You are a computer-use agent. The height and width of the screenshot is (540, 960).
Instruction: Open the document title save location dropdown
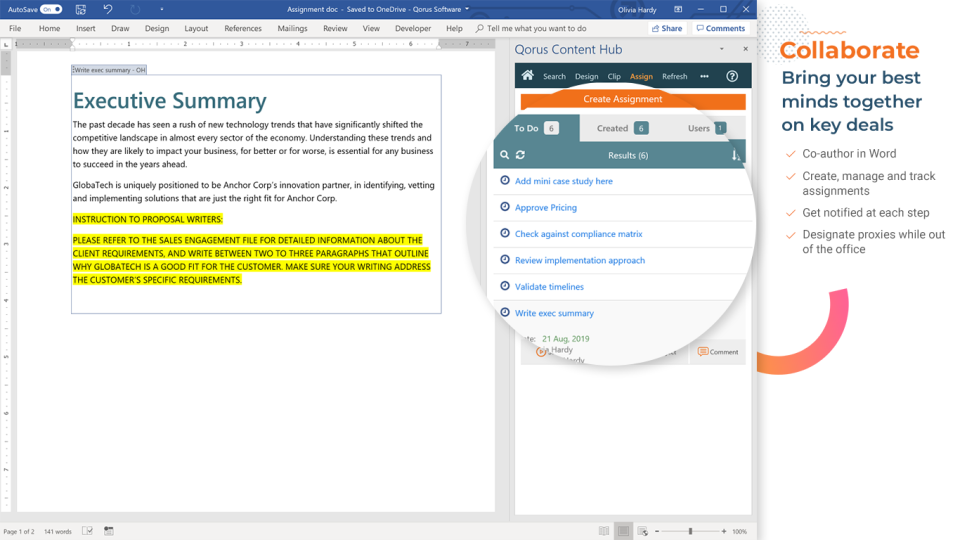[467, 9]
